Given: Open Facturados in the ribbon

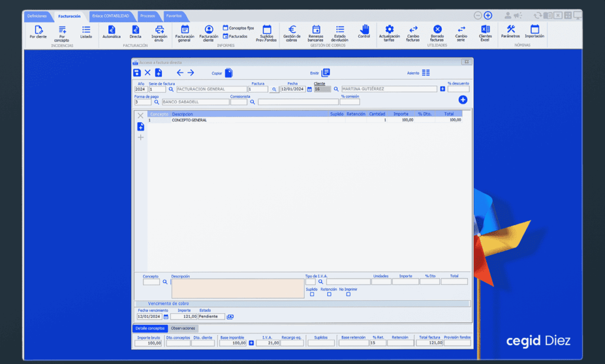Looking at the screenshot, I should click(x=235, y=36).
